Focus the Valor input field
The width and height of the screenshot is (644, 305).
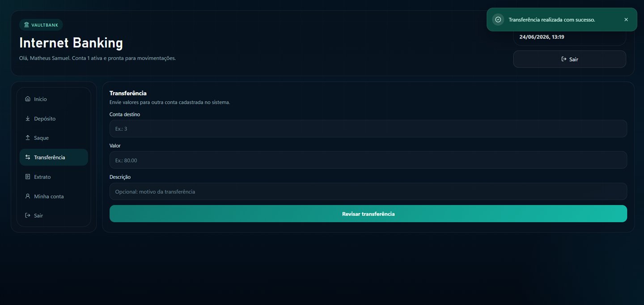(368, 160)
